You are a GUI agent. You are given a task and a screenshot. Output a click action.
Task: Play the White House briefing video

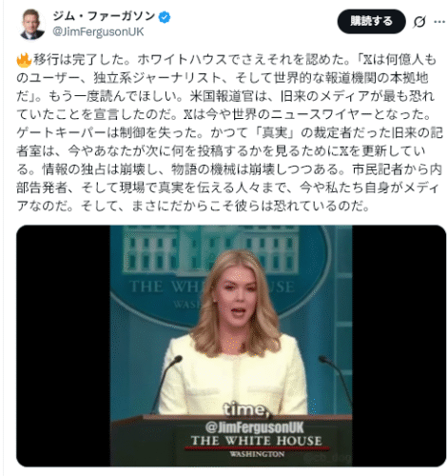tap(231, 346)
